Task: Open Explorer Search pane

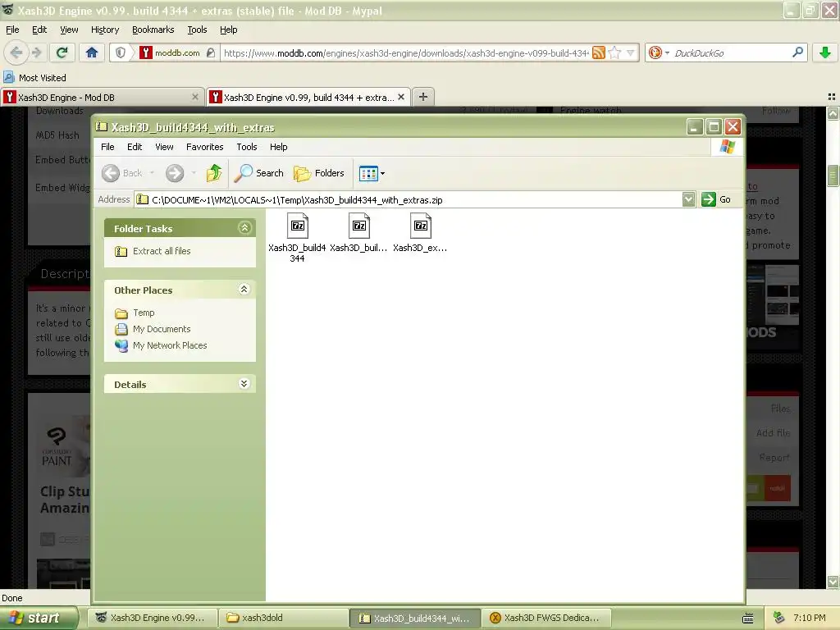Action: (x=259, y=173)
